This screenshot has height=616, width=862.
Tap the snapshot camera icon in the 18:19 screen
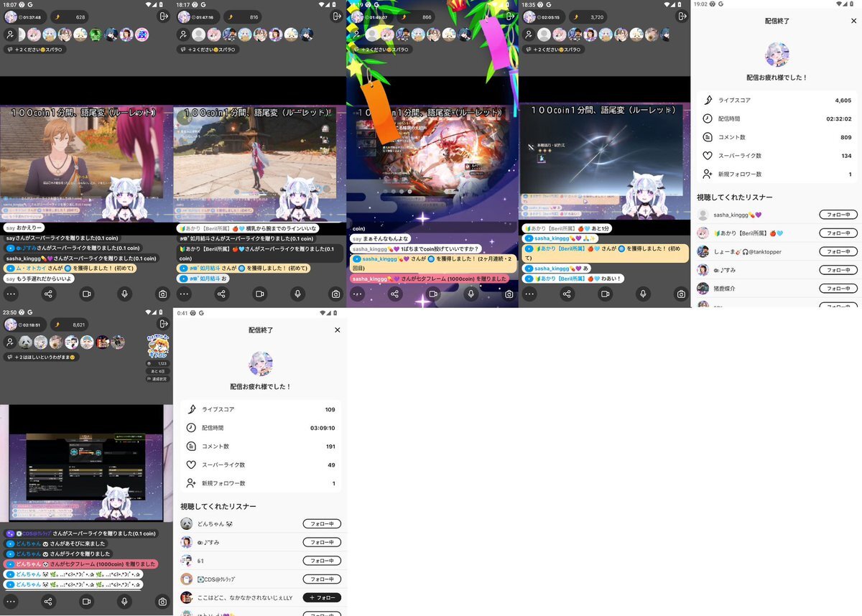[x=509, y=294]
